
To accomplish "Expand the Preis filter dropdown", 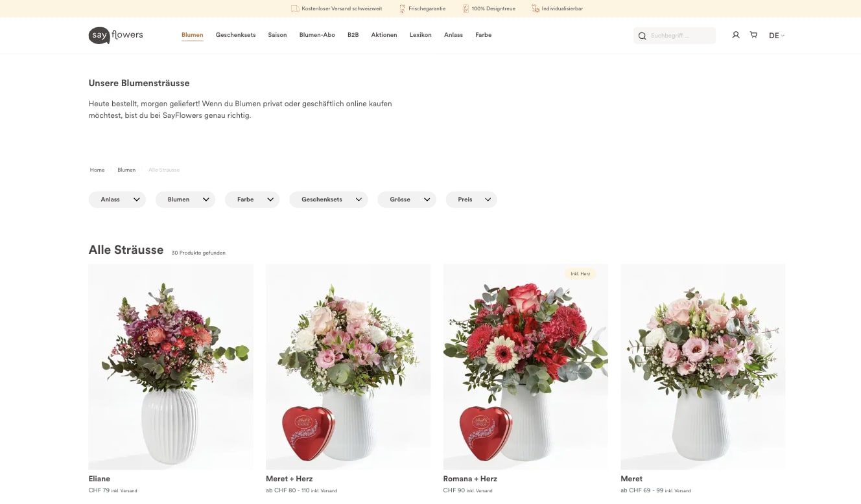I will pyautogui.click(x=471, y=200).
